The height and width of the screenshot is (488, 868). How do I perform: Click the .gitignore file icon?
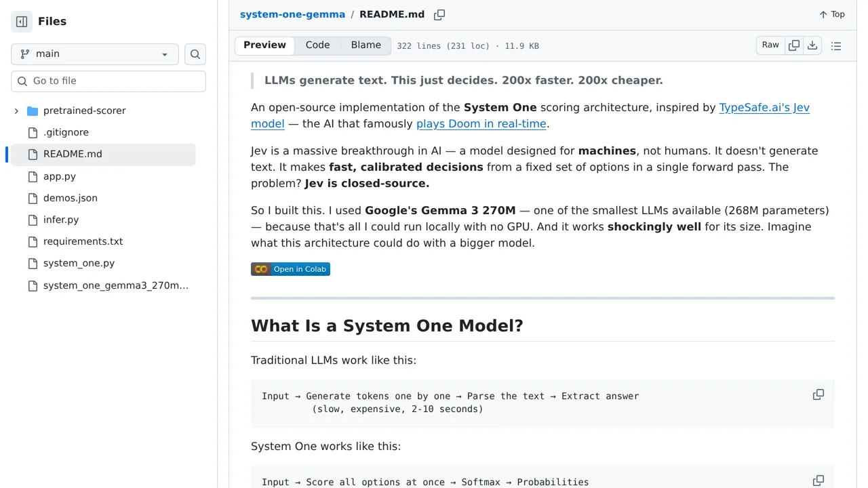click(33, 132)
